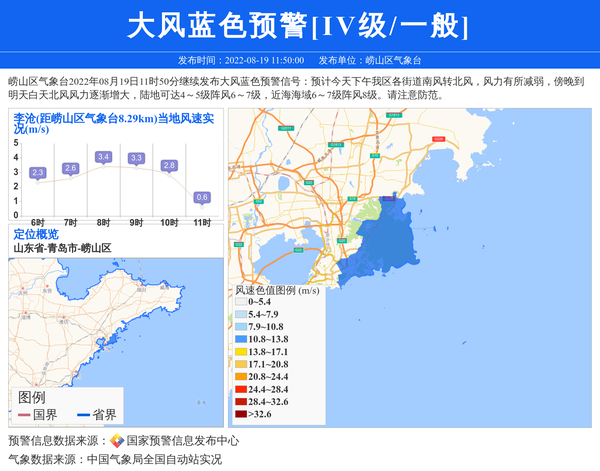Click the National Early Warning Center logo icon
The image size is (600, 471).
coord(117,441)
